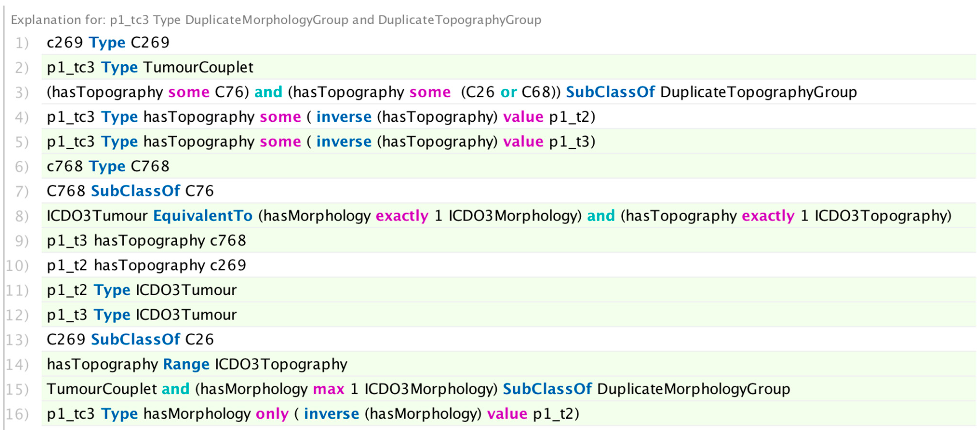This screenshot has height=432, width=980.
Task: Select axiom 4 ending with value p1_t2
Action: (x=508, y=117)
